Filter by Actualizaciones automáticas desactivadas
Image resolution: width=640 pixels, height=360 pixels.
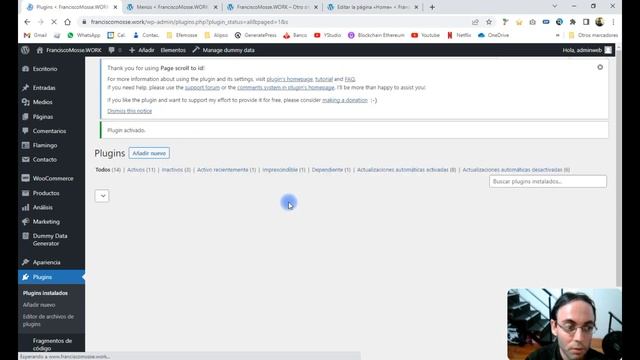click(x=516, y=170)
